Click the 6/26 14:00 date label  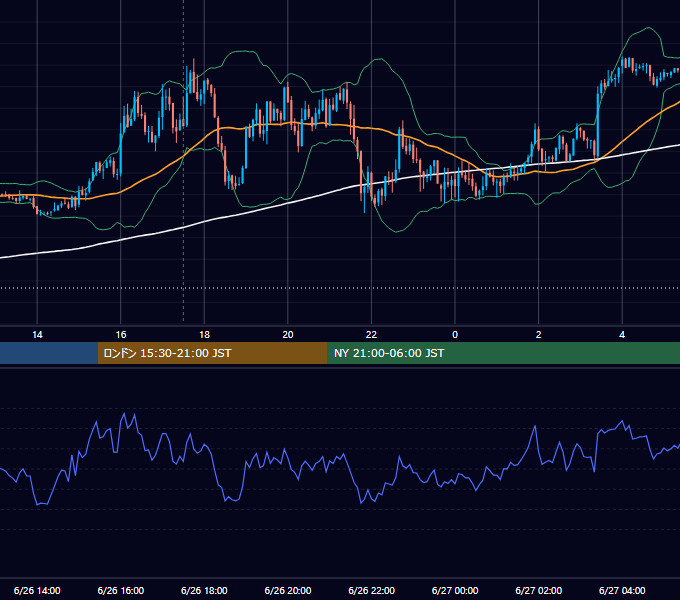(37, 590)
